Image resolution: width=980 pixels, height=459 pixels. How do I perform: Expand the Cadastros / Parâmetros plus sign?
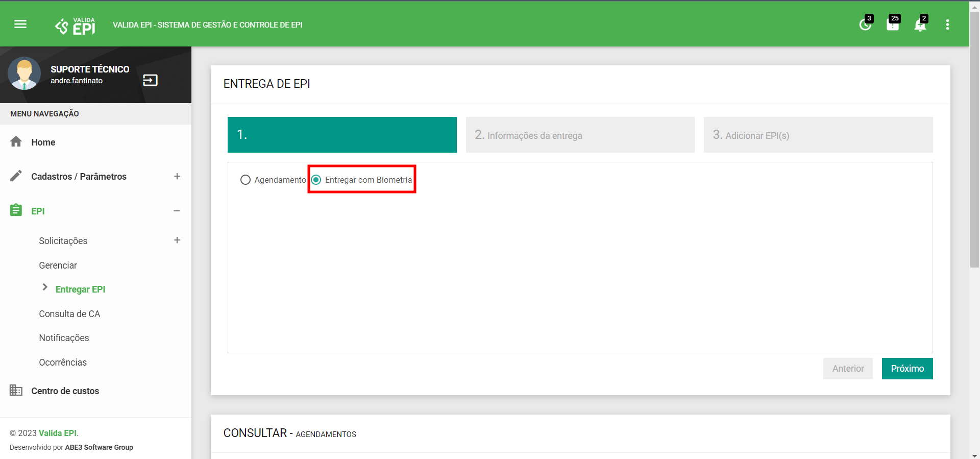(x=177, y=176)
